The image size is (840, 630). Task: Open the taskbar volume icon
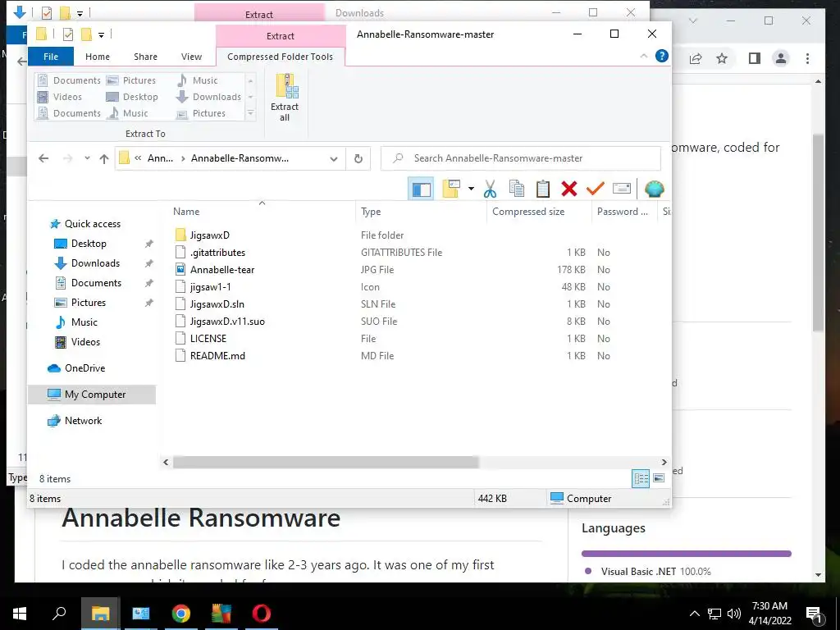coord(734,614)
